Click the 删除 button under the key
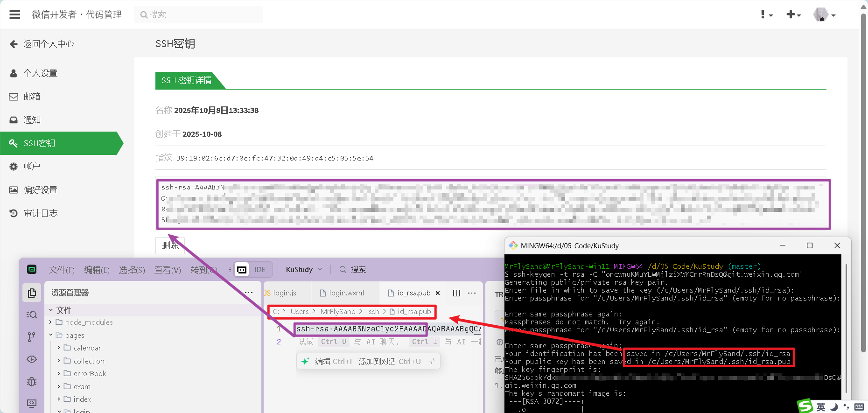The width and height of the screenshot is (868, 413). pyautogui.click(x=170, y=245)
